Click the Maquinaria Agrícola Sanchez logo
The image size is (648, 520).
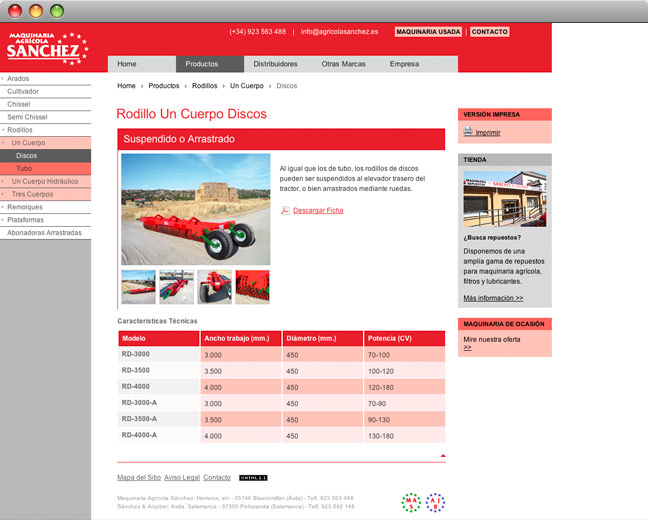48,48
